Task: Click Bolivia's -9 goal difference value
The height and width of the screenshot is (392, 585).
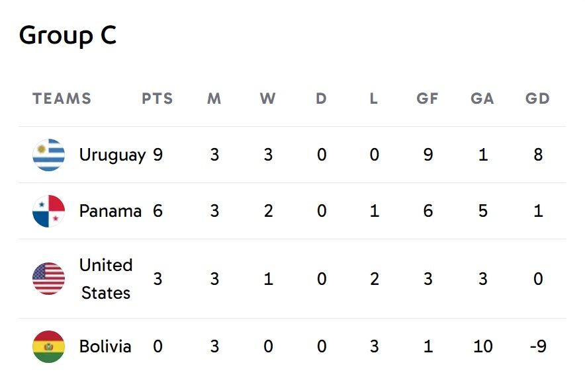Action: (x=538, y=347)
